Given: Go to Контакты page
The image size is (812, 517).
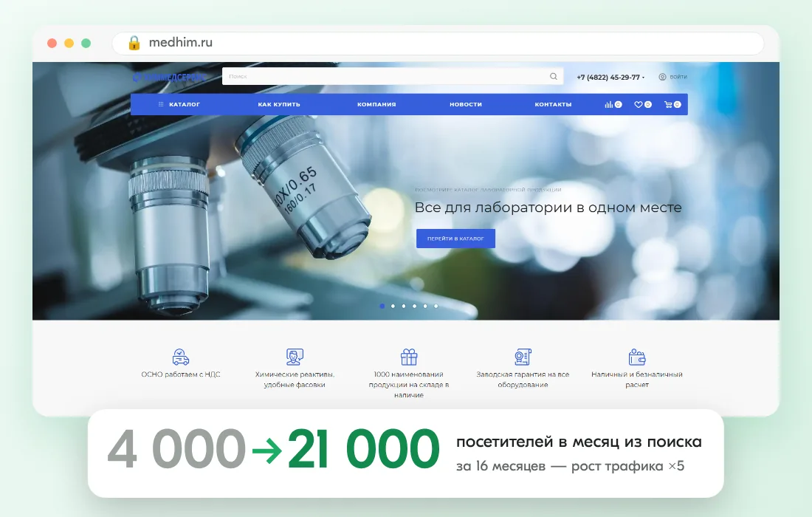Looking at the screenshot, I should click(x=553, y=104).
